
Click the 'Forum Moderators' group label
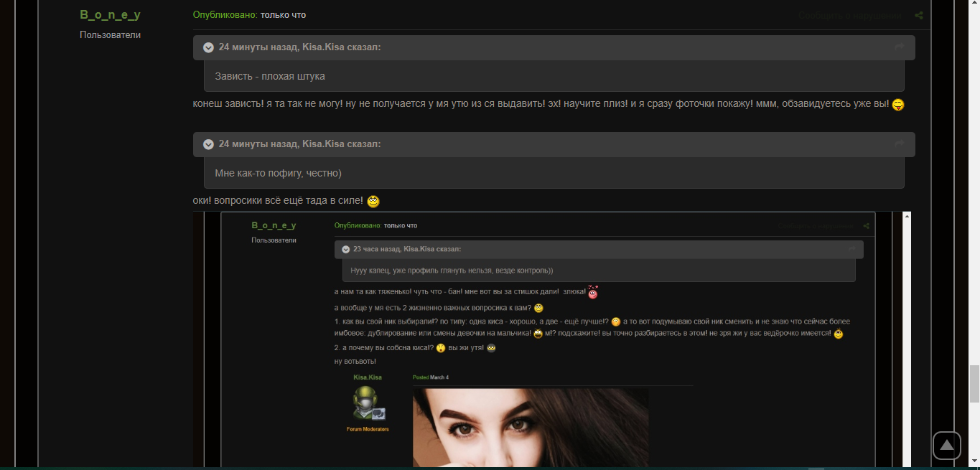point(368,428)
